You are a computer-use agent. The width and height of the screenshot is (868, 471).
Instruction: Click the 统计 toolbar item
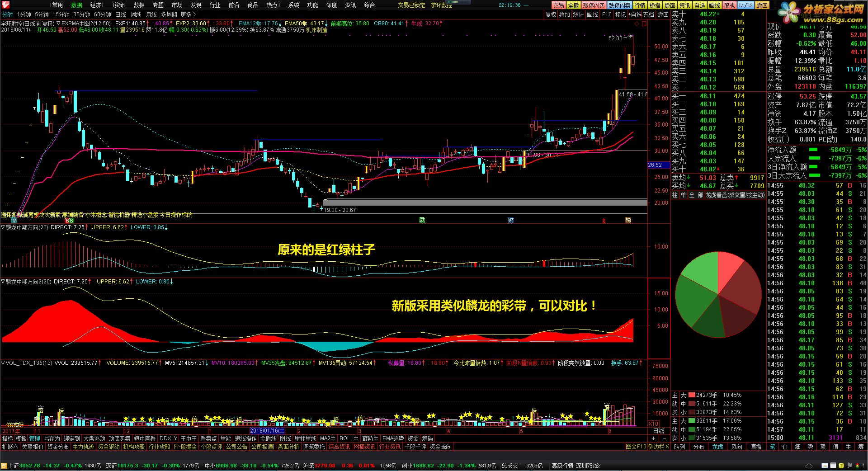578,14
